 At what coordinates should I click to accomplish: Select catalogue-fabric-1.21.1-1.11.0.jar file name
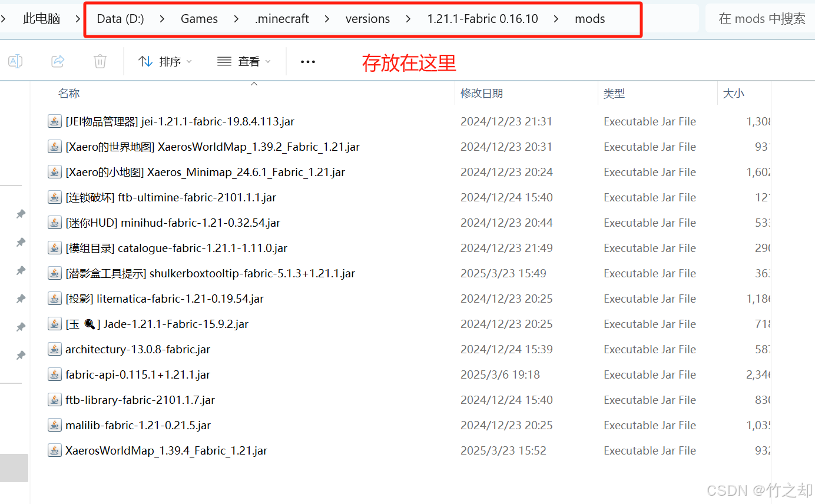[177, 248]
